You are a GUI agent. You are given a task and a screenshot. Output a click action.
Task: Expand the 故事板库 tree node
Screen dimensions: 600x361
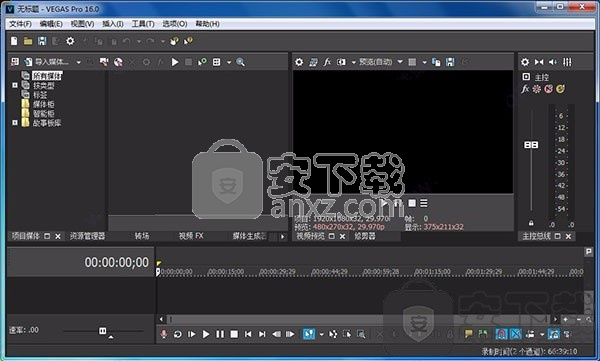coord(15,123)
